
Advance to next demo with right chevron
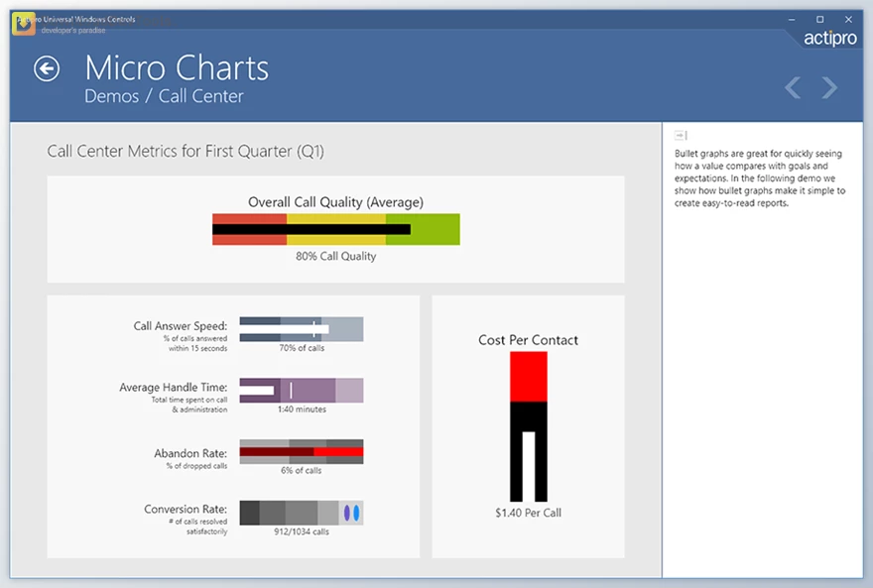pos(830,88)
